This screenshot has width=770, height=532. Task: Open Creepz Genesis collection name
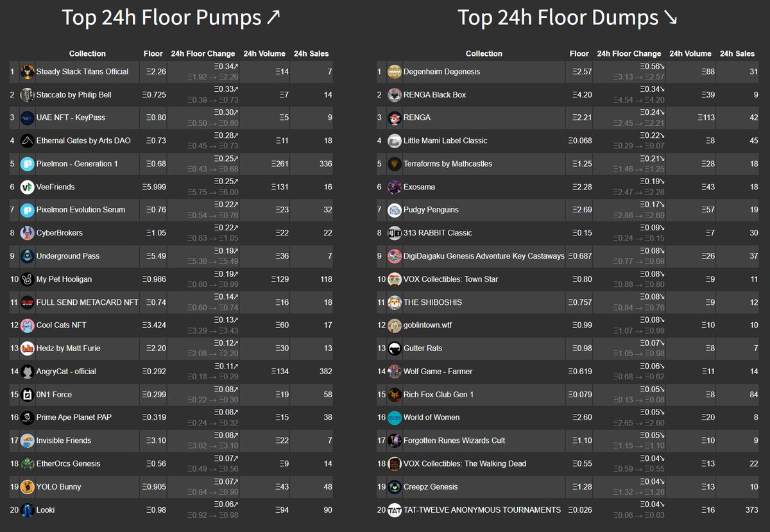point(431,488)
